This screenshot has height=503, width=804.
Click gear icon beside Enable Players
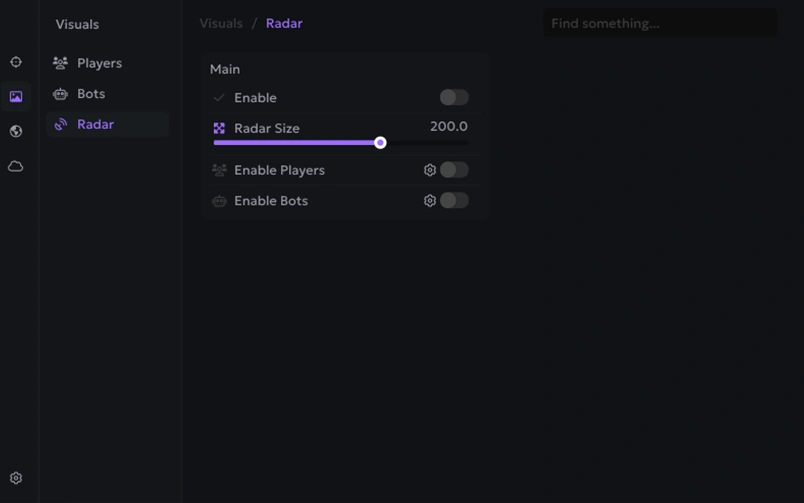tap(430, 170)
